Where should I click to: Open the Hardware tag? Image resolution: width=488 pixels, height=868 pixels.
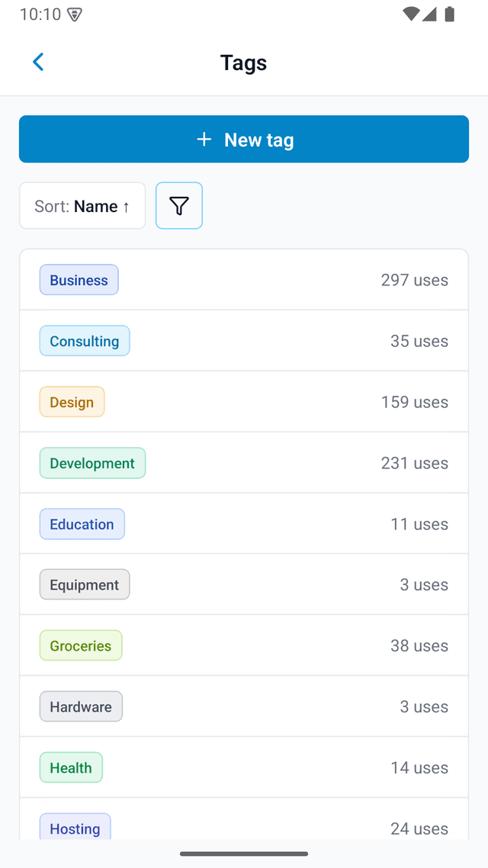[81, 706]
